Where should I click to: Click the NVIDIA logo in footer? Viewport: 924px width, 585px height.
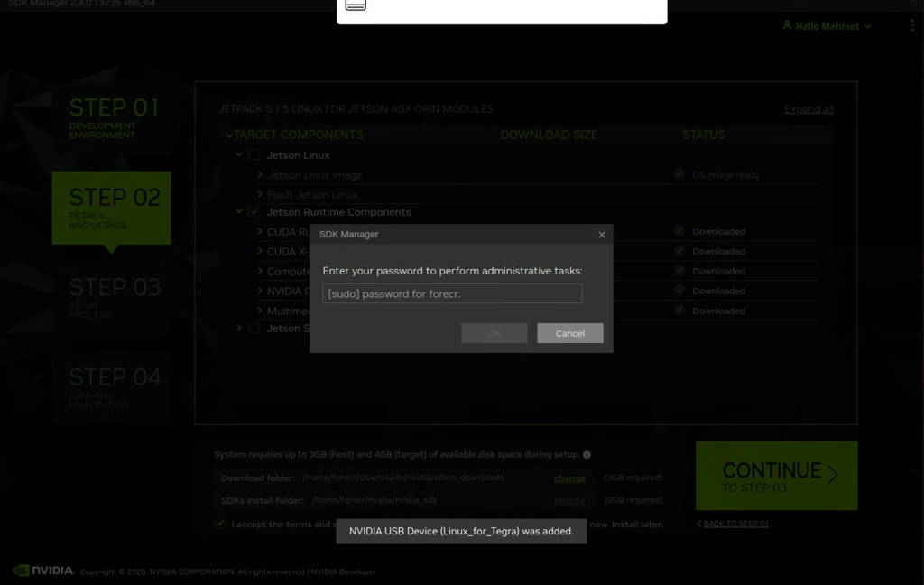click(43, 571)
